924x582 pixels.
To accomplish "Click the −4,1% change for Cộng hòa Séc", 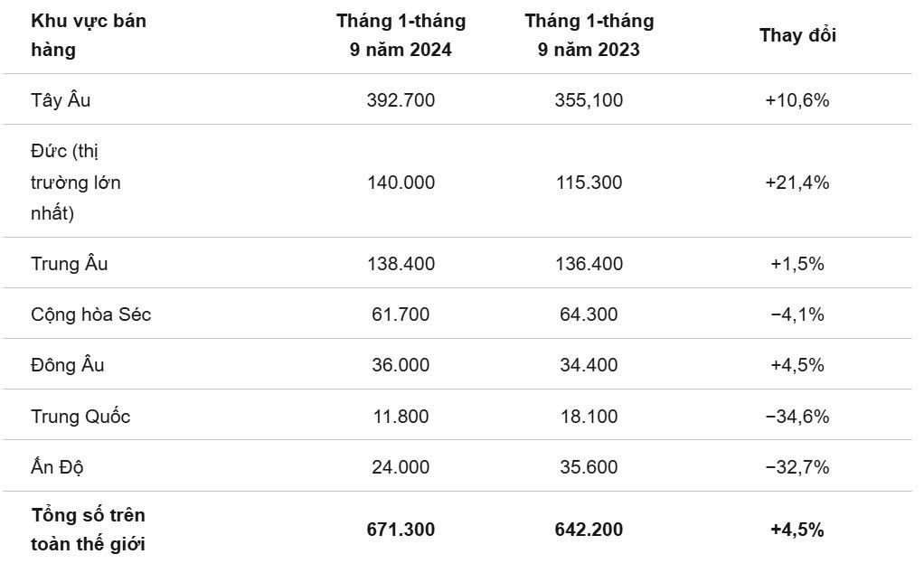I will pos(797,314).
